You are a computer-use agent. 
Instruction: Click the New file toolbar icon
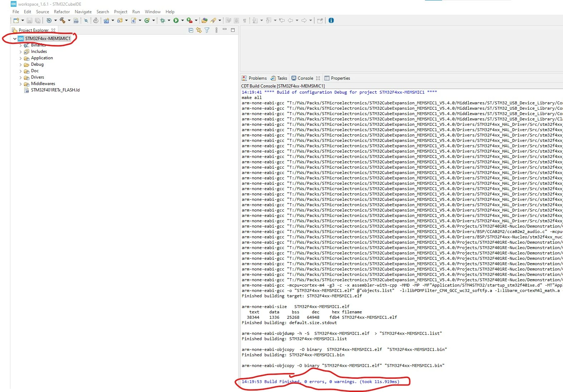click(x=16, y=20)
